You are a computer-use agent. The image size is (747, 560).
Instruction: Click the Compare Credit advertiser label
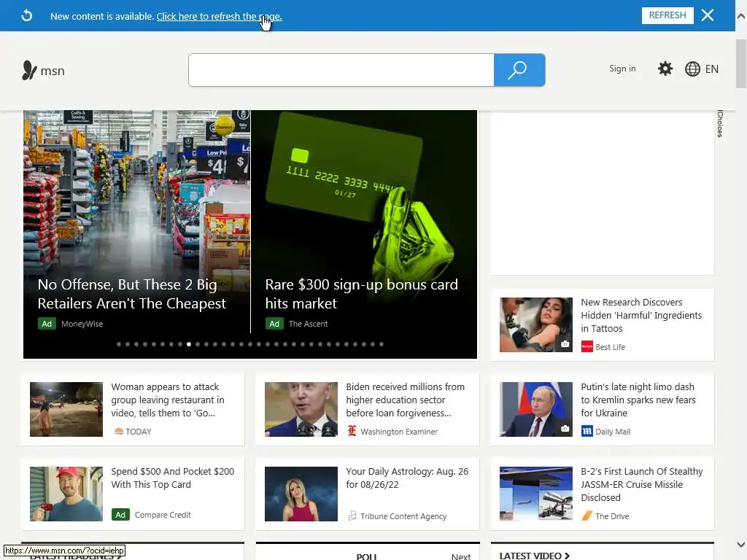163,515
